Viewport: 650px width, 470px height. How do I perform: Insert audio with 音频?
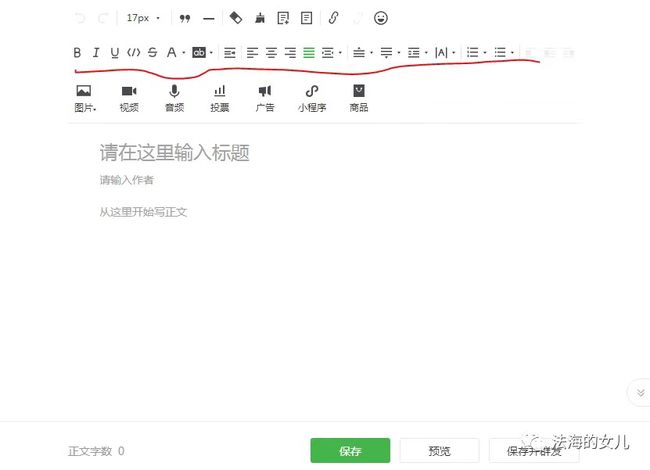coord(174,99)
